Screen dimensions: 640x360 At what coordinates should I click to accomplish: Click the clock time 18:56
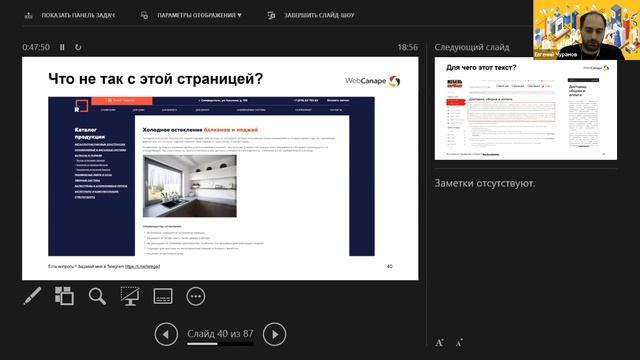(x=408, y=47)
